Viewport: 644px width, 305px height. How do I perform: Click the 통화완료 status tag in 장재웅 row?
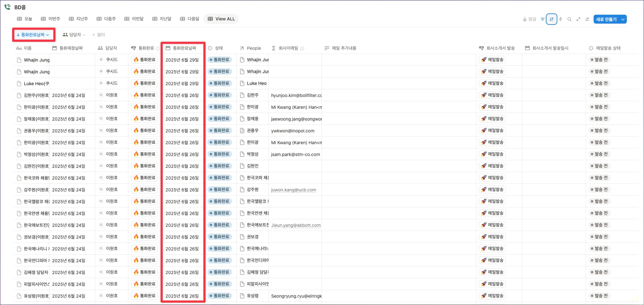[219, 119]
